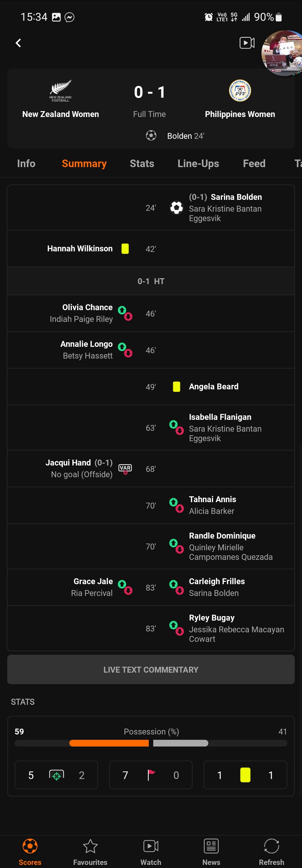Viewport: 302px width, 868px height.
Task: Open News in bottom navigation
Action: [211, 852]
